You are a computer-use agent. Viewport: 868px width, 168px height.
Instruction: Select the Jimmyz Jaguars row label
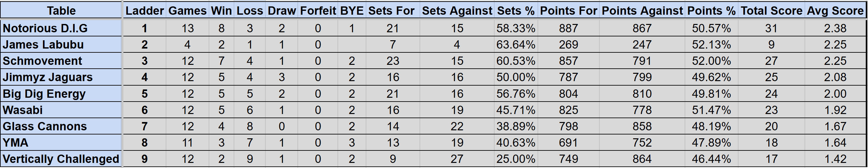(61, 77)
